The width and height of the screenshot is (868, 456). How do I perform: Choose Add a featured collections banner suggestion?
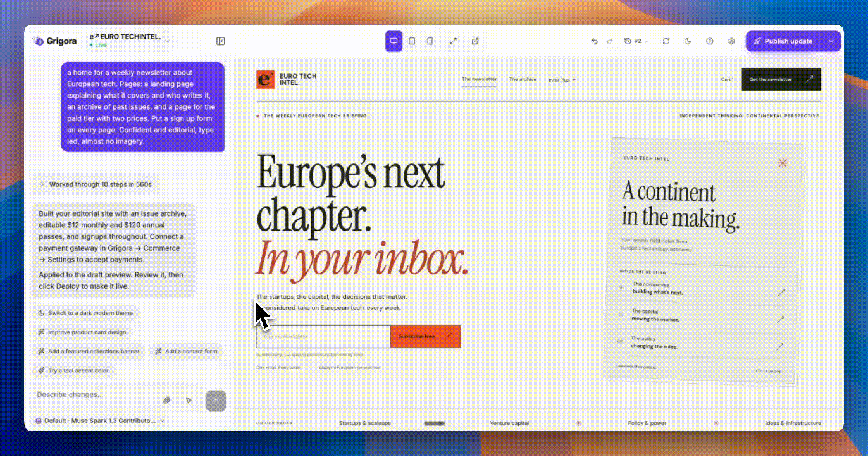89,351
